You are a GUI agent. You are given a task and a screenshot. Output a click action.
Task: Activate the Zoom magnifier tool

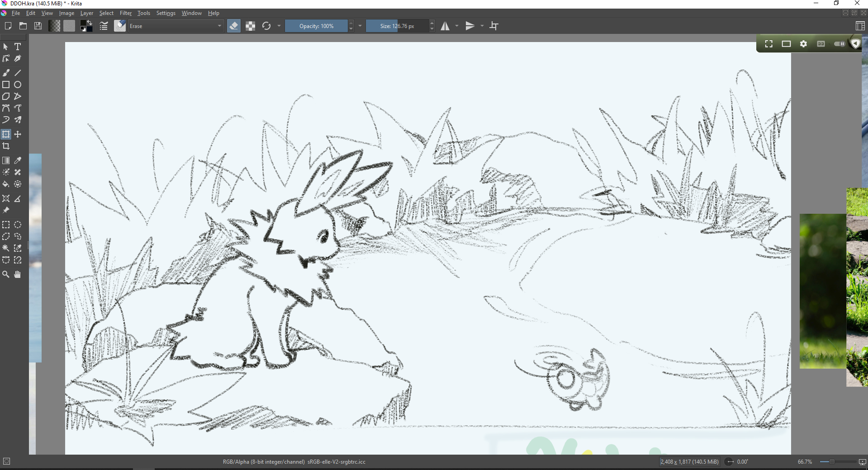(x=6, y=274)
